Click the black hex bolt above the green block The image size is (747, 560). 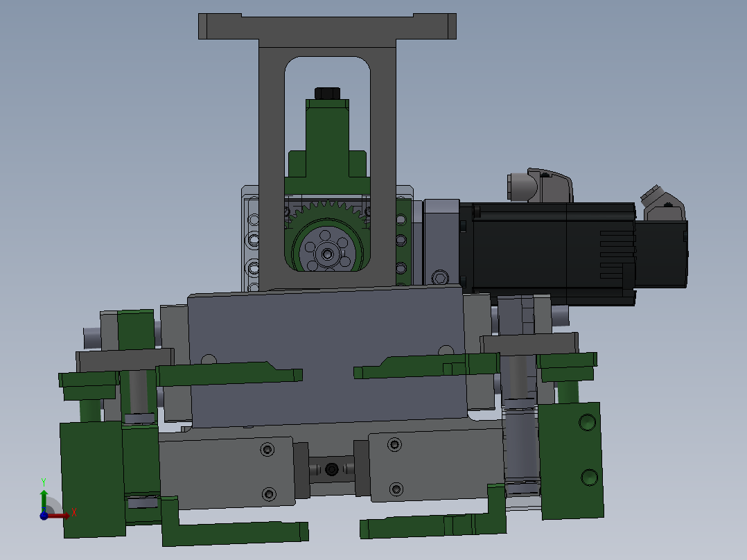(328, 93)
